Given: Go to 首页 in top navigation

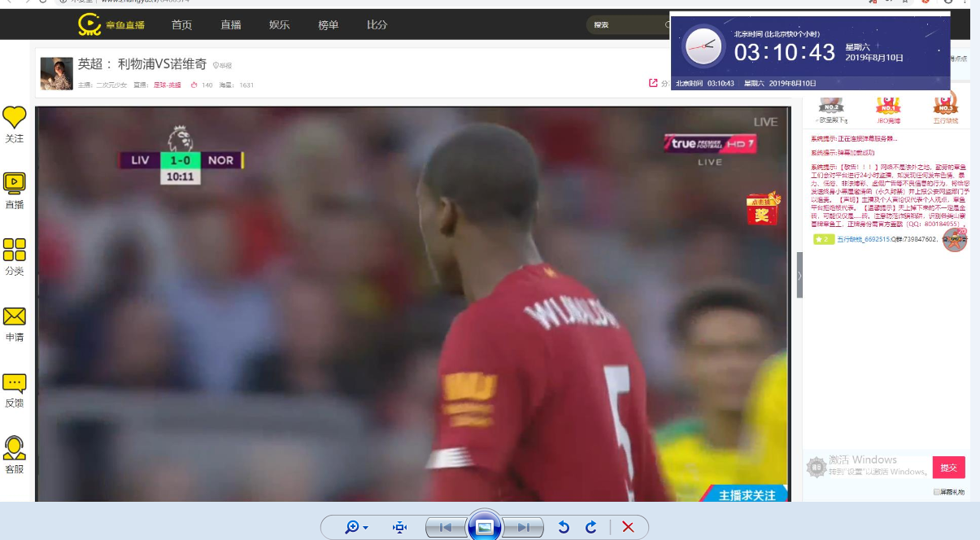Looking at the screenshot, I should point(181,25).
